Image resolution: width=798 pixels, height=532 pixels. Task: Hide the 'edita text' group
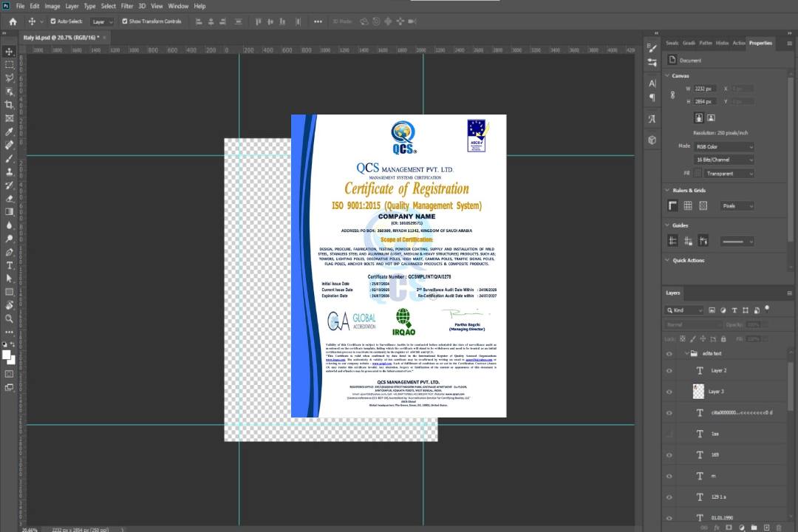(669, 354)
